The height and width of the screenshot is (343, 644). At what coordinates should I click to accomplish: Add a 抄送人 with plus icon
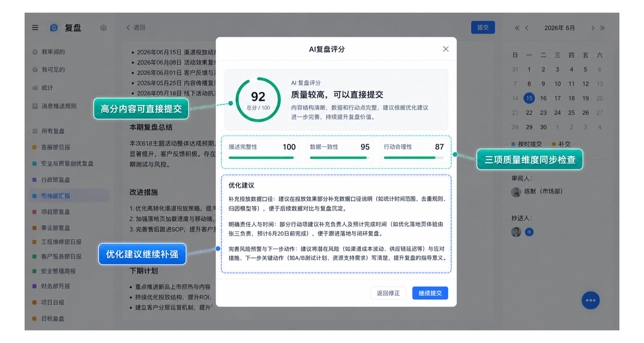coord(529,232)
